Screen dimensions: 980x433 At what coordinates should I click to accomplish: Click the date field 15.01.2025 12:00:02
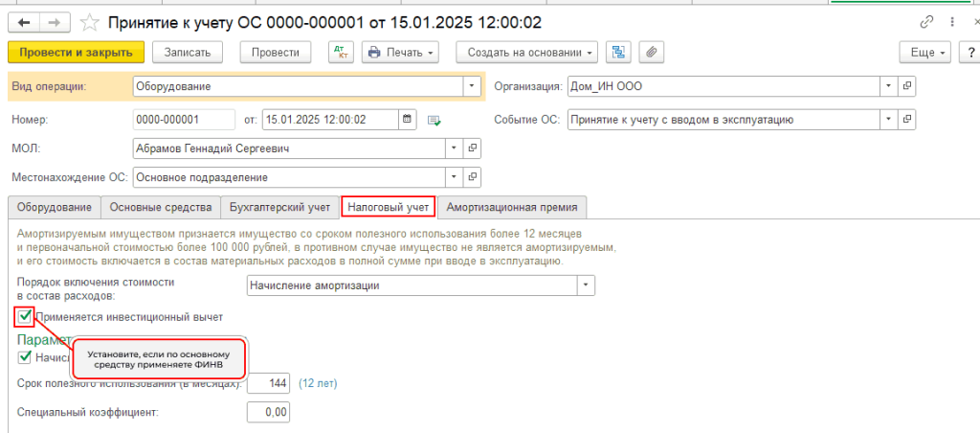(330, 119)
